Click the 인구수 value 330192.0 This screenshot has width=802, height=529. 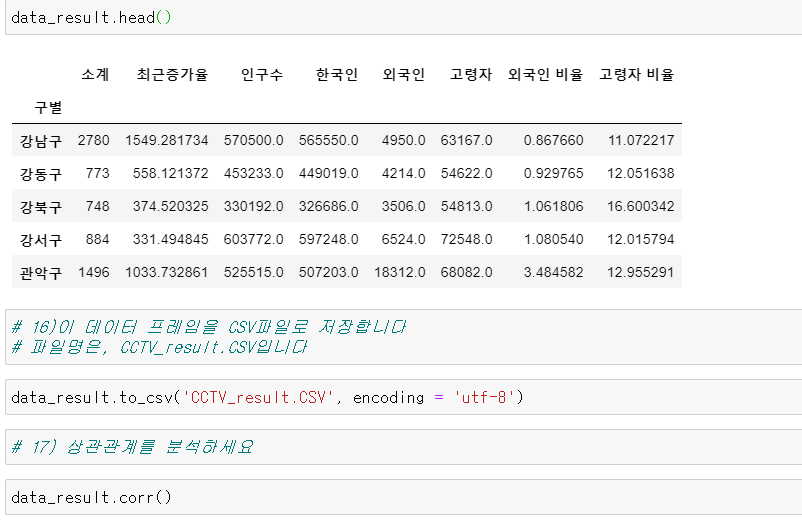tap(254, 206)
